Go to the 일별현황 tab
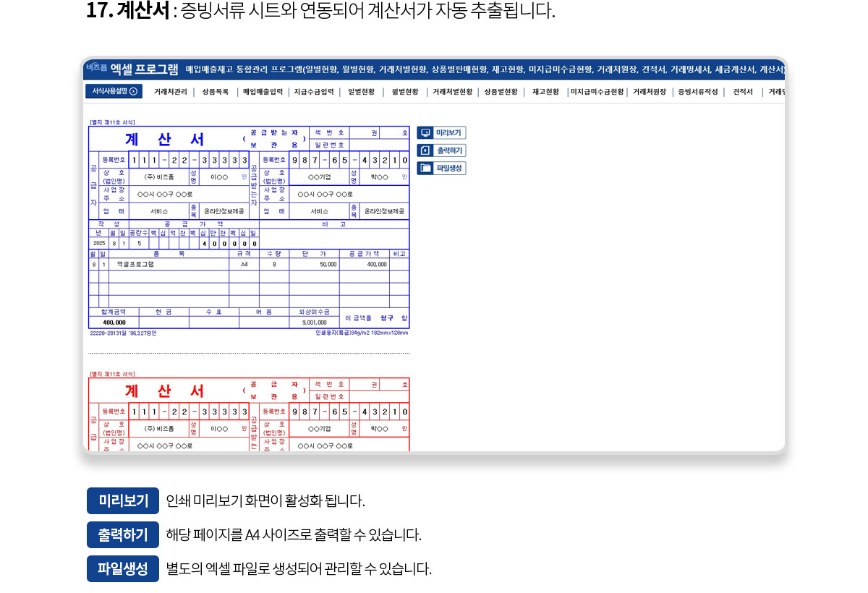Image resolution: width=868 pixels, height=593 pixels. [x=361, y=92]
